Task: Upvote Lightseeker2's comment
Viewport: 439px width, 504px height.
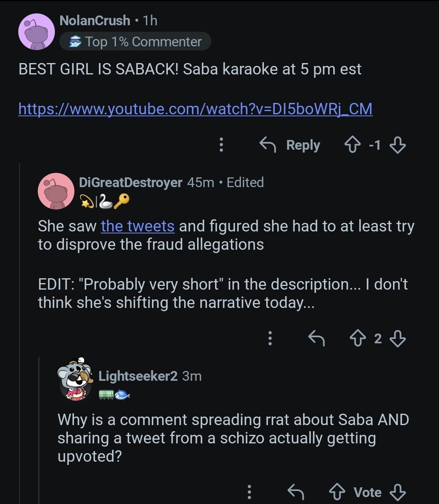Action: click(337, 492)
